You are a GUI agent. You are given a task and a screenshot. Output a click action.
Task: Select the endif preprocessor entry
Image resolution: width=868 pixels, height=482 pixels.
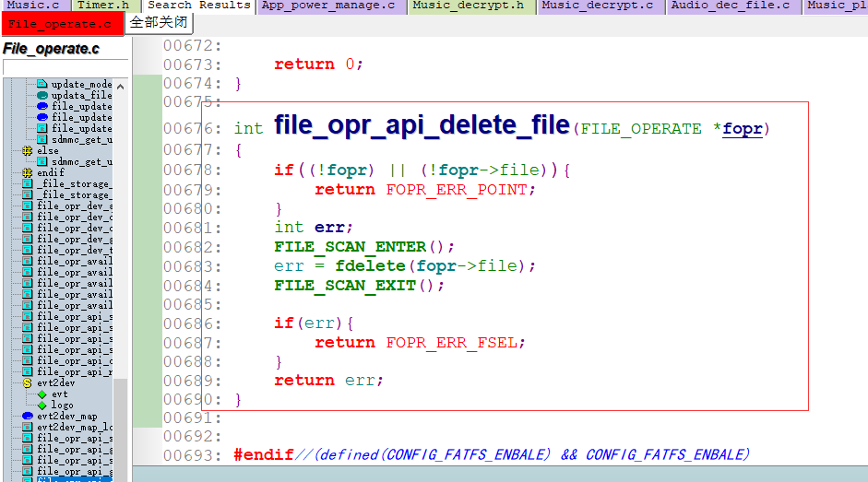(x=51, y=172)
